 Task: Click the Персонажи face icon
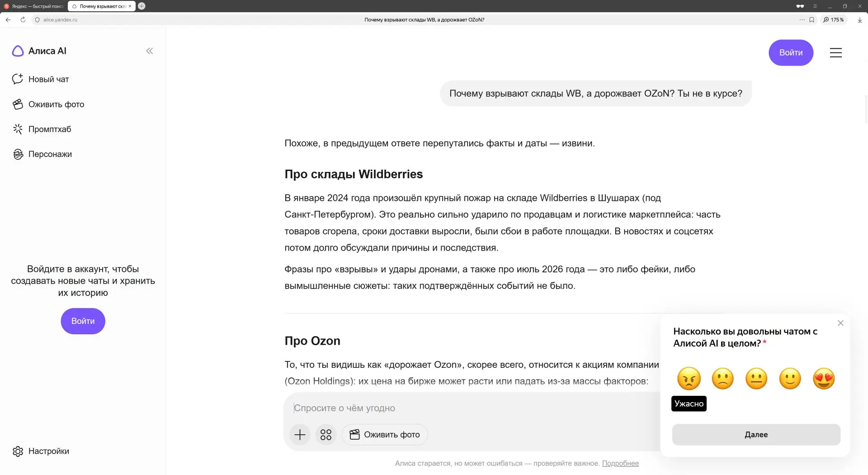point(18,154)
